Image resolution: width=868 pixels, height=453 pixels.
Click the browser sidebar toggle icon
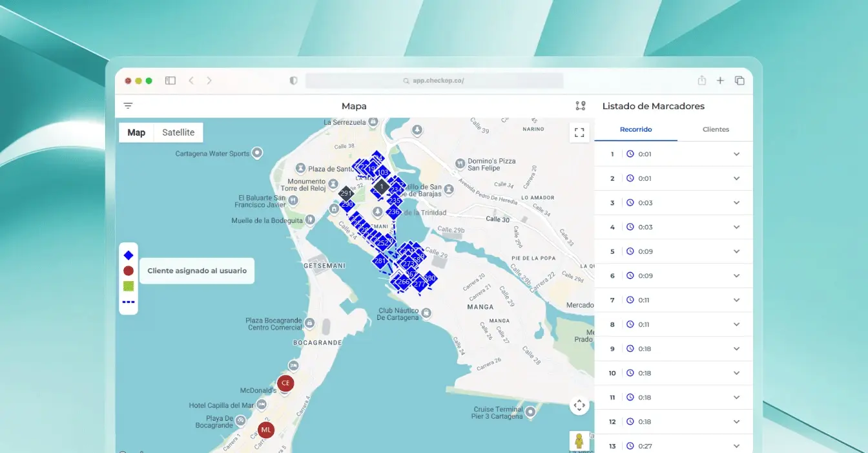point(170,81)
